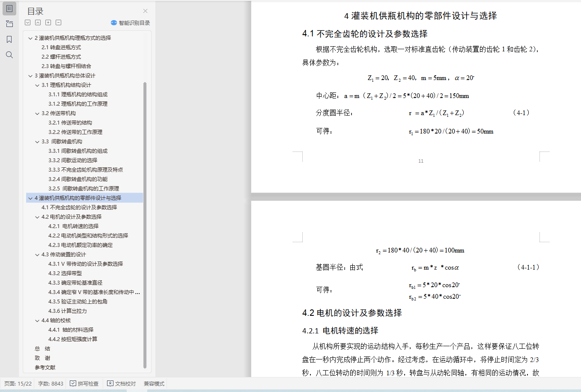Open the bookmarks sidebar icon
581x392 pixels.
(x=9, y=39)
